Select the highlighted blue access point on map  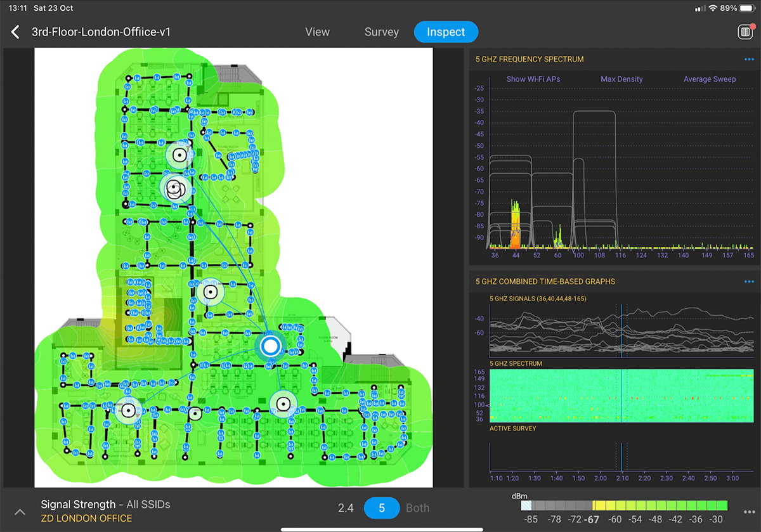(271, 346)
